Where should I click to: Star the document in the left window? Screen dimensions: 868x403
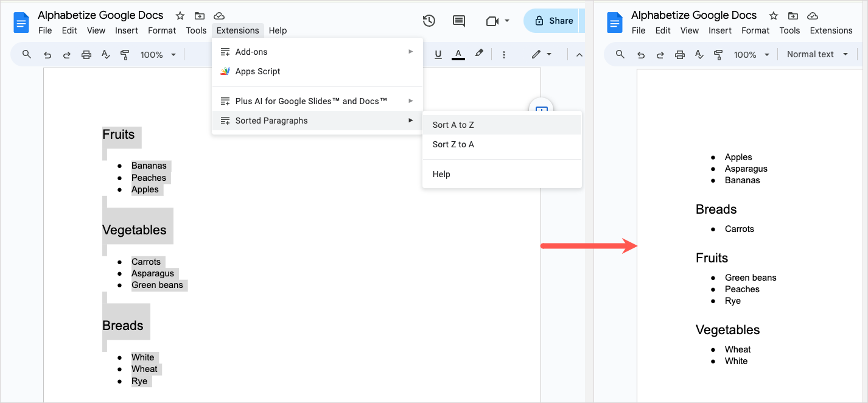pos(180,16)
